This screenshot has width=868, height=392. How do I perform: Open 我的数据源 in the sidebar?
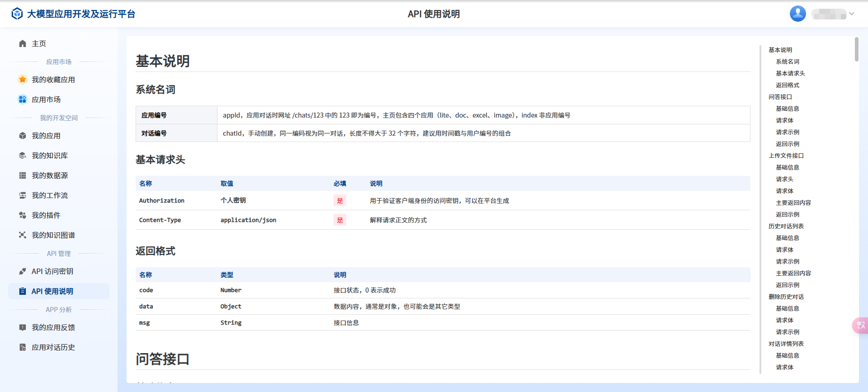coord(50,175)
